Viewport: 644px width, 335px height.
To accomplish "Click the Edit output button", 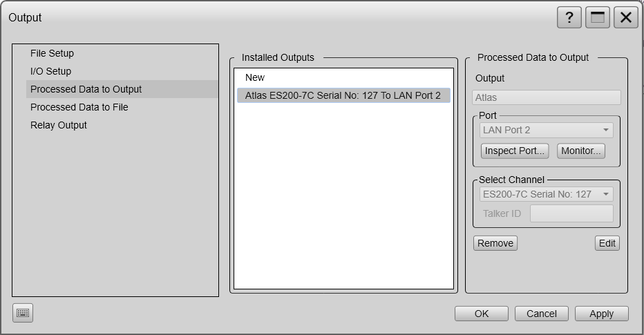I will tap(607, 243).
